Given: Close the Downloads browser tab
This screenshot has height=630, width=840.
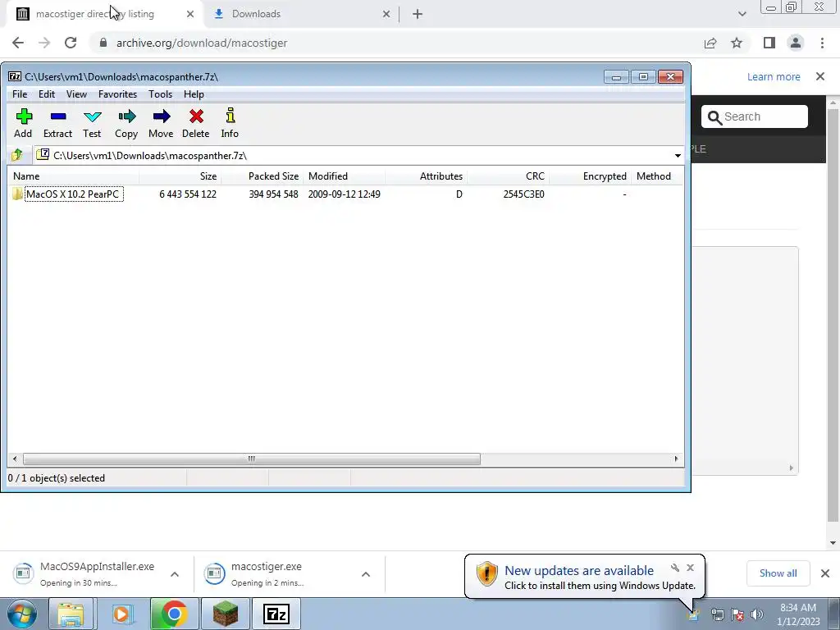Looking at the screenshot, I should (386, 14).
